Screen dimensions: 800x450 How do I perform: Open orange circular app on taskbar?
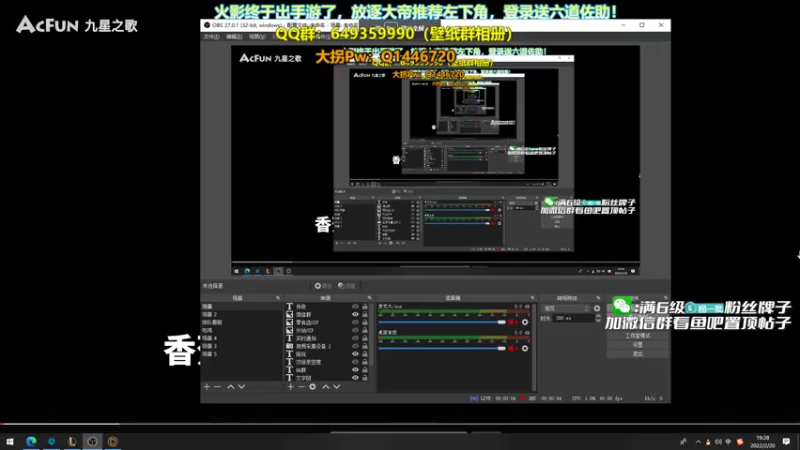[x=113, y=441]
